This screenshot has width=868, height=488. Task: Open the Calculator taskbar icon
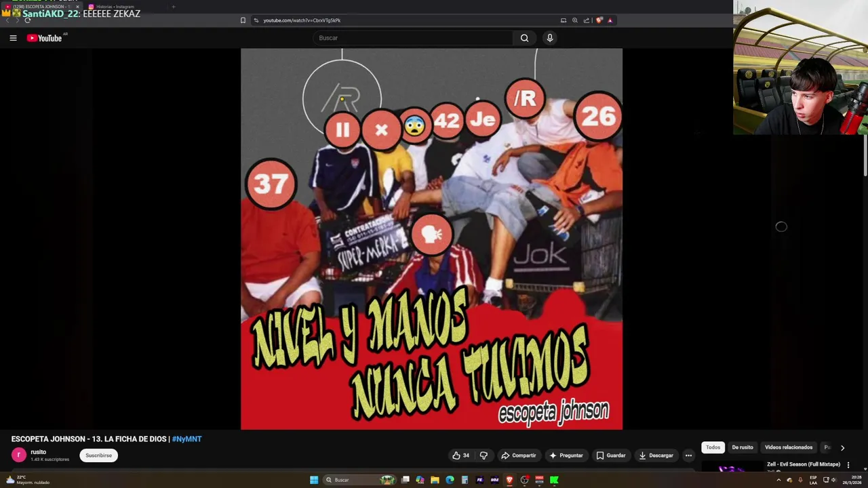(465, 480)
